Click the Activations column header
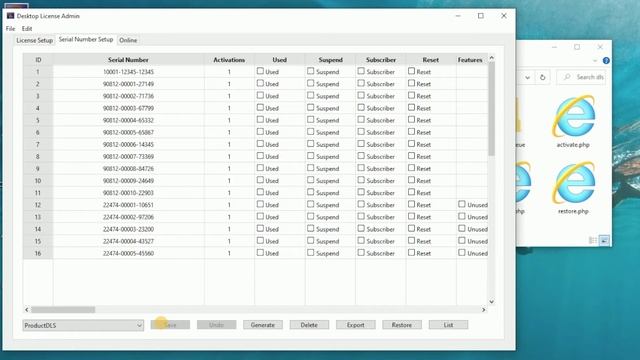This screenshot has width=640, height=360. (229, 60)
